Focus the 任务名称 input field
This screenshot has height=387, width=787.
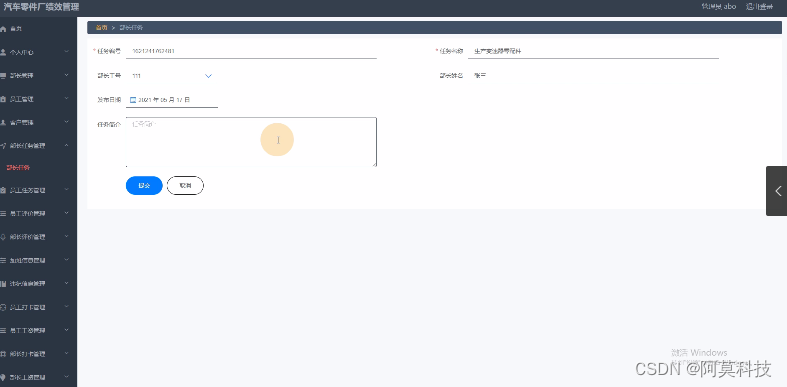click(593, 51)
